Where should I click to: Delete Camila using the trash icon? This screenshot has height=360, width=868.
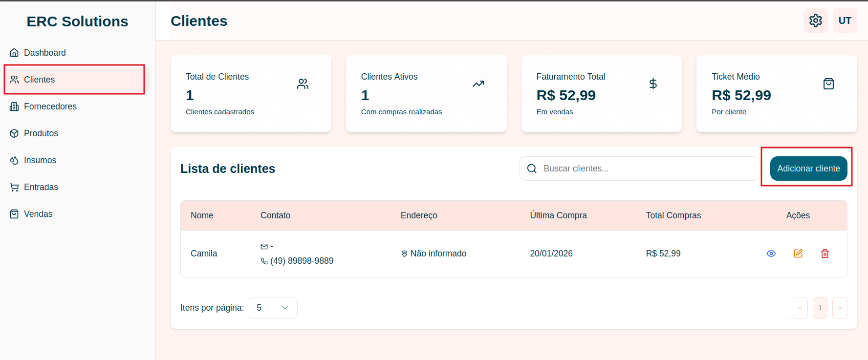(x=825, y=254)
